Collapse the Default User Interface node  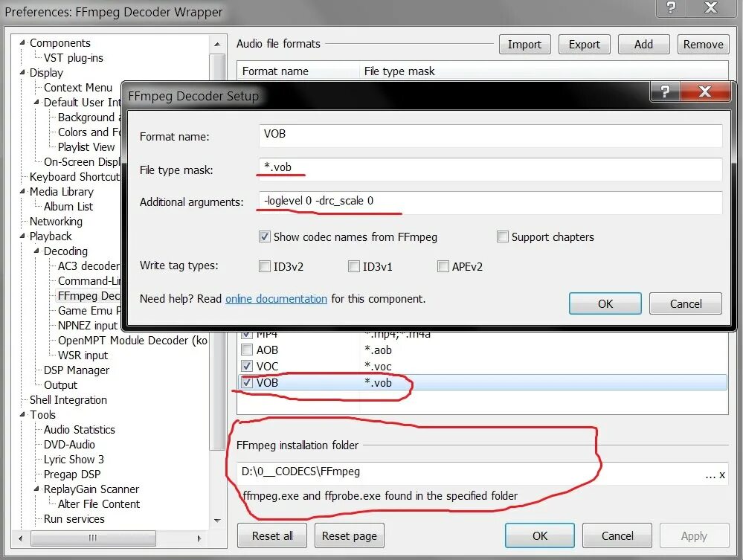tap(36, 103)
